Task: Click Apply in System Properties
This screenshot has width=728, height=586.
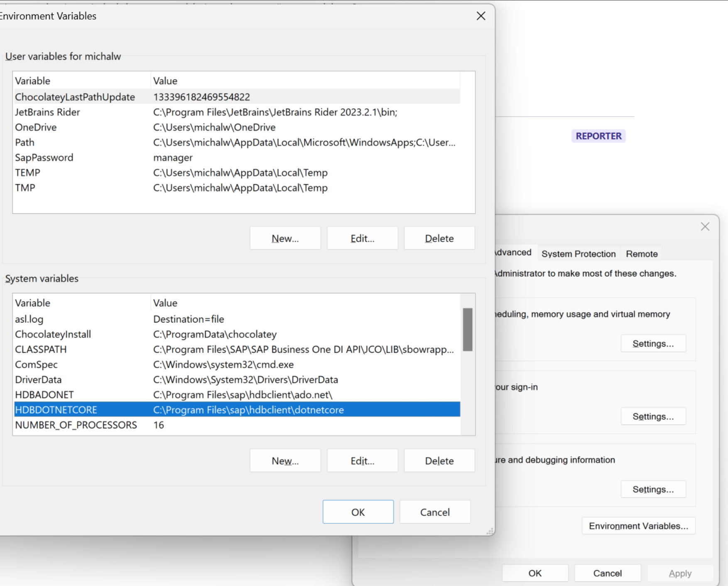Action: [679, 573]
